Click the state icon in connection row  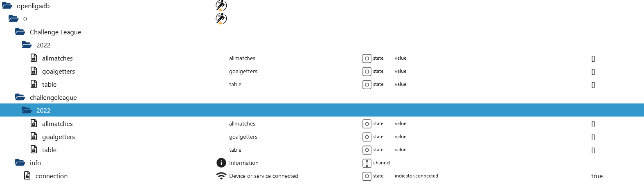[x=367, y=176]
